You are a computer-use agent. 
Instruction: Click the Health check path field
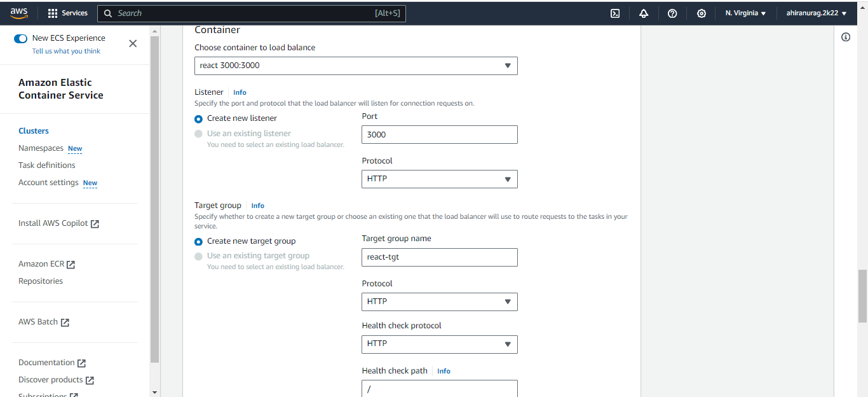[x=440, y=388]
